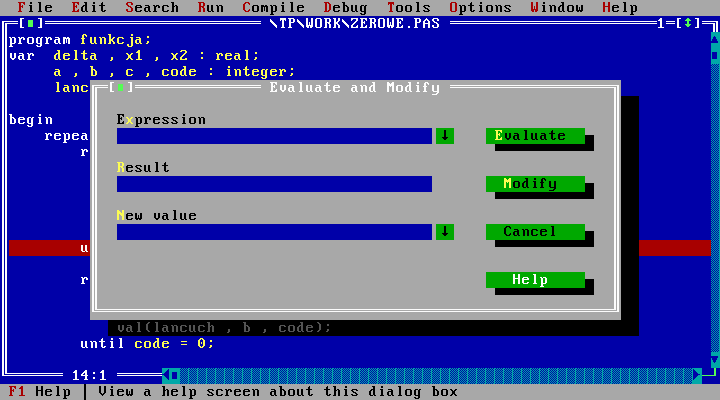Click inside the New value input field

point(274,232)
